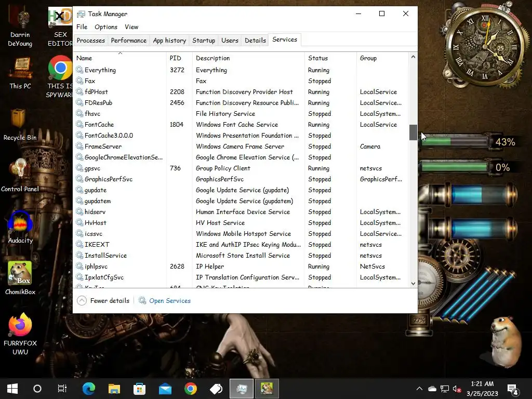
Task: Select Task Manager taskbar button
Action: click(x=242, y=389)
